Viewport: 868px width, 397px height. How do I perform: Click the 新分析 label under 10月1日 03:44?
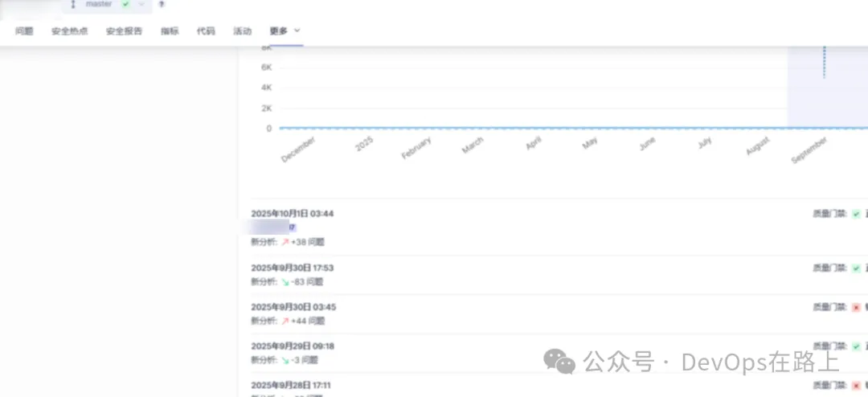coord(264,242)
